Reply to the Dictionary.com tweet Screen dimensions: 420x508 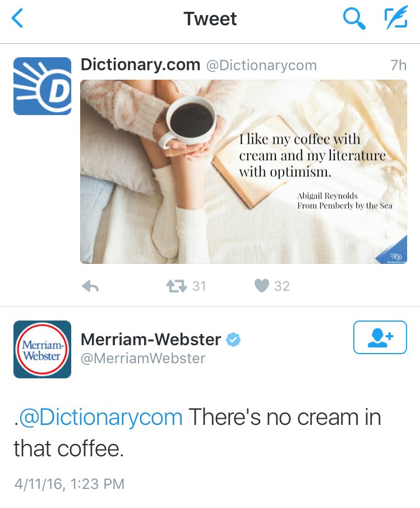pos(90,286)
